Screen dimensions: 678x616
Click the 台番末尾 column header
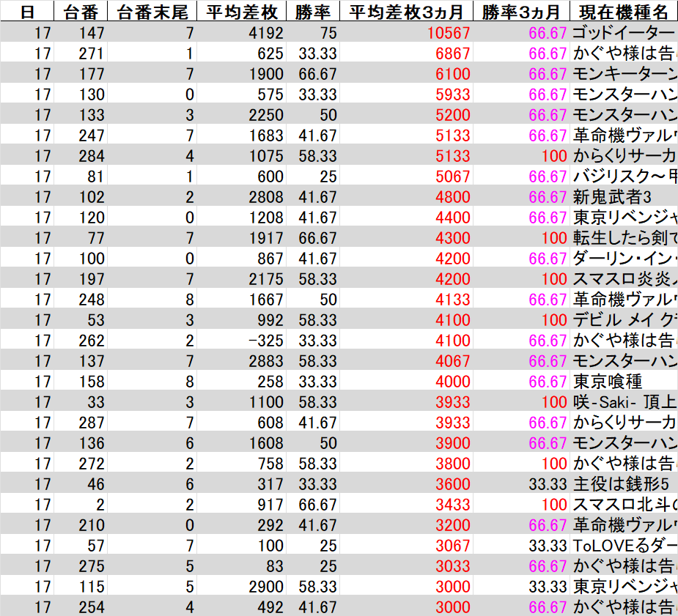152,12
